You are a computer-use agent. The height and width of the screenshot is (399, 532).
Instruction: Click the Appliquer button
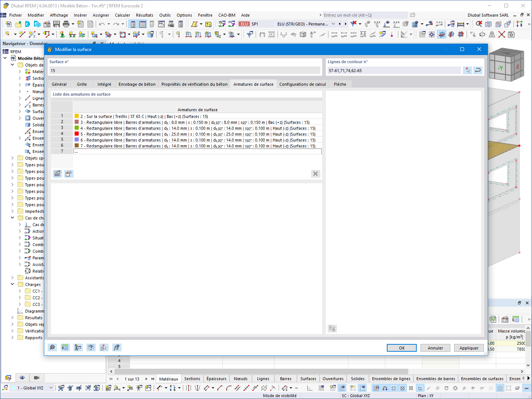469,348
